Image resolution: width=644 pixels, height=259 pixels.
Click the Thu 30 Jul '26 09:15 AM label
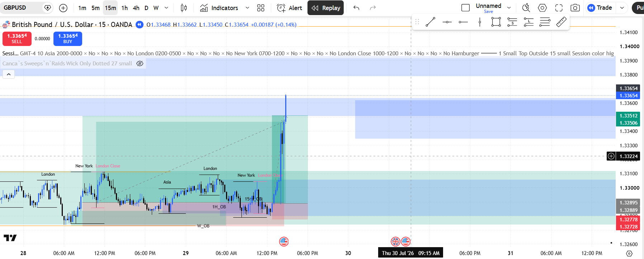click(x=411, y=253)
